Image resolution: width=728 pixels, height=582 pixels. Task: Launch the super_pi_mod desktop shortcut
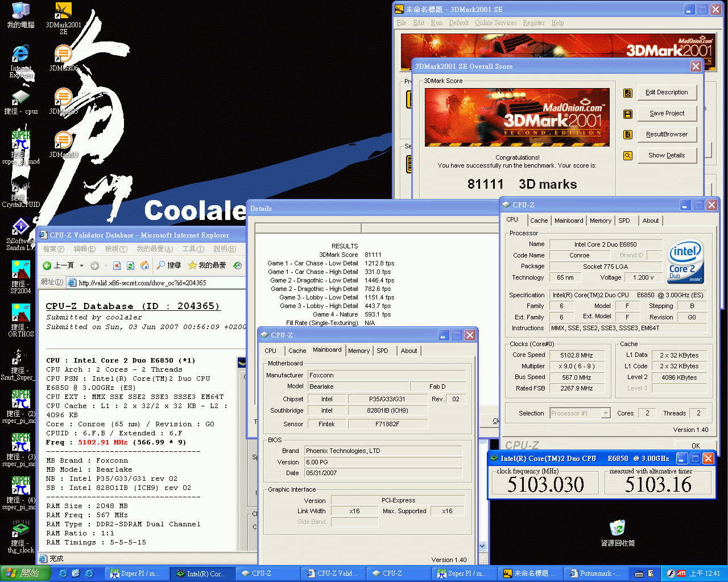(x=20, y=148)
